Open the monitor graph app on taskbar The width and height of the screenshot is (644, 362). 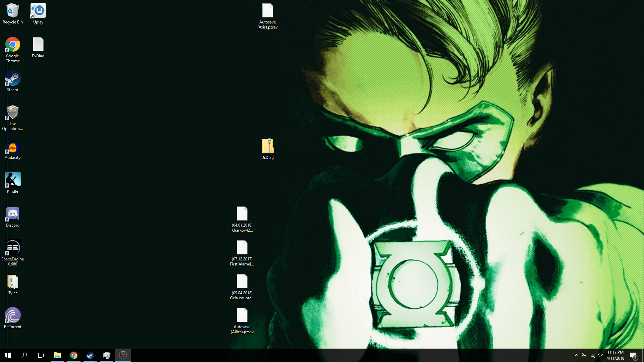point(107,355)
